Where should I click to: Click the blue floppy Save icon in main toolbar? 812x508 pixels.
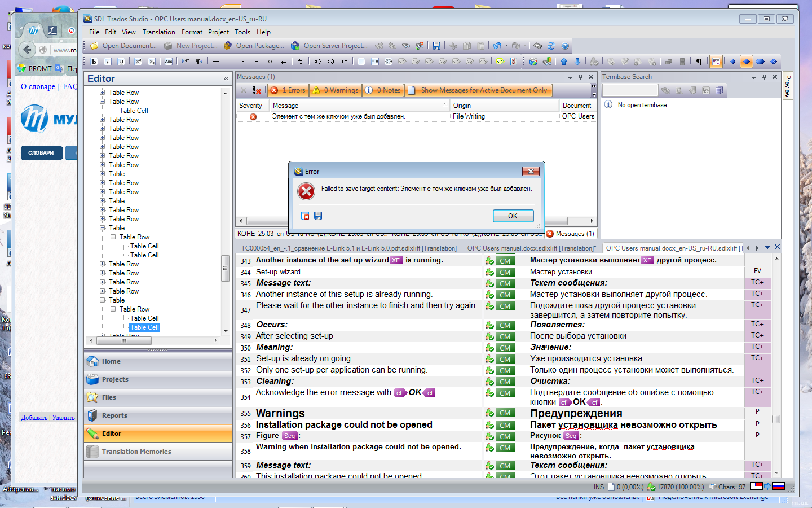[436, 46]
